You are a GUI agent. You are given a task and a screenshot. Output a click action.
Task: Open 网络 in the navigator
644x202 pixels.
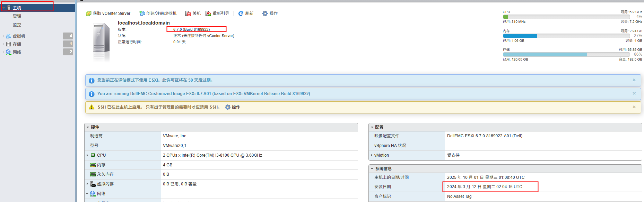[17, 52]
